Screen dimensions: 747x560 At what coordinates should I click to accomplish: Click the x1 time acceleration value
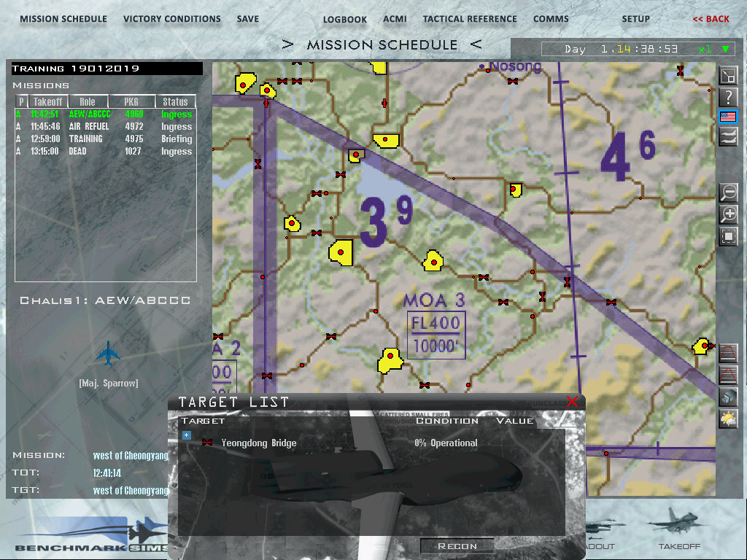[x=705, y=49]
